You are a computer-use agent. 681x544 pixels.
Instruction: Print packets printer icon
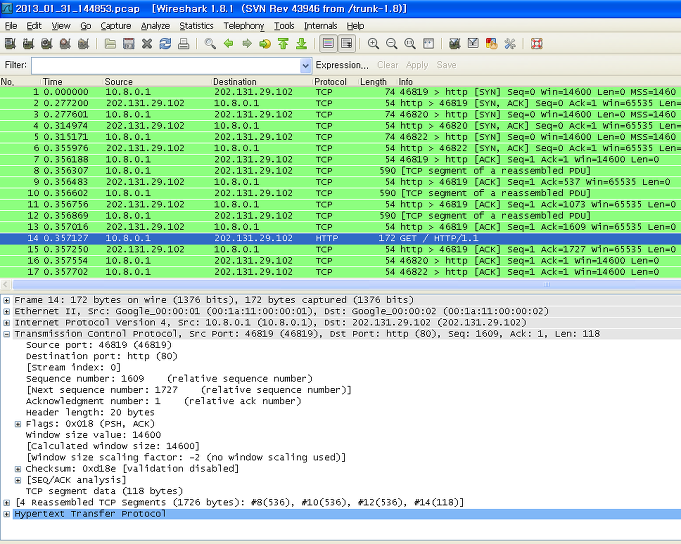(x=184, y=43)
